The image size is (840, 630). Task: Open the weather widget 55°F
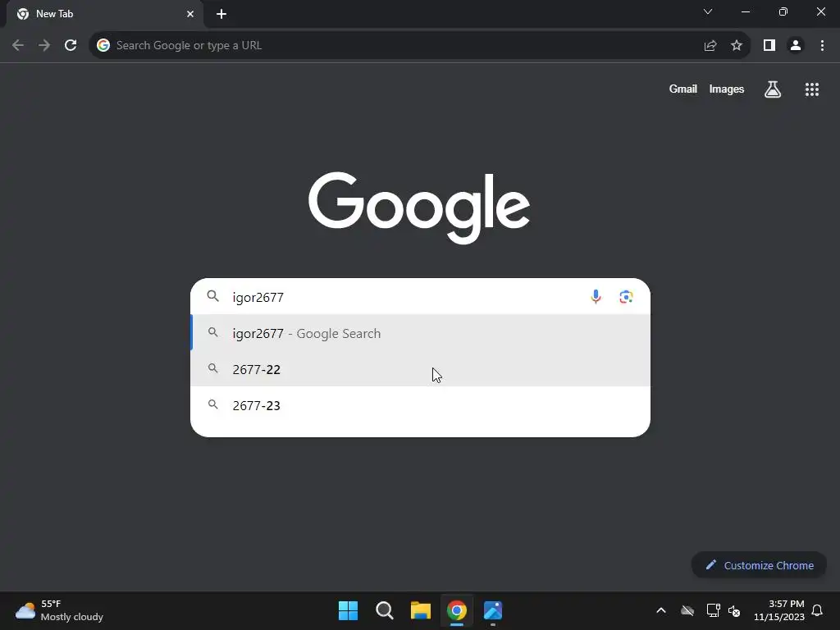pyautogui.click(x=59, y=610)
